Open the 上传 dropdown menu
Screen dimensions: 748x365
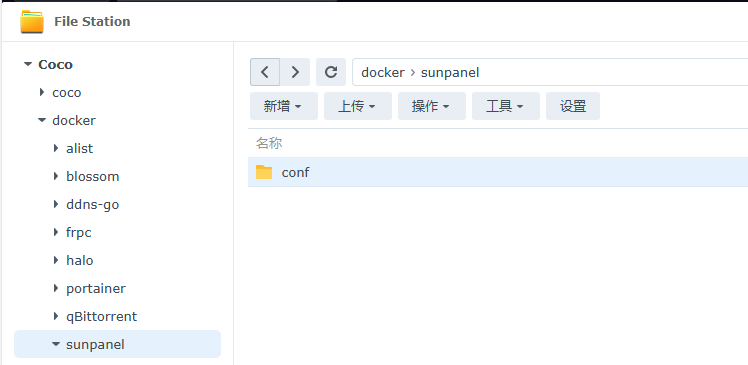(x=358, y=106)
